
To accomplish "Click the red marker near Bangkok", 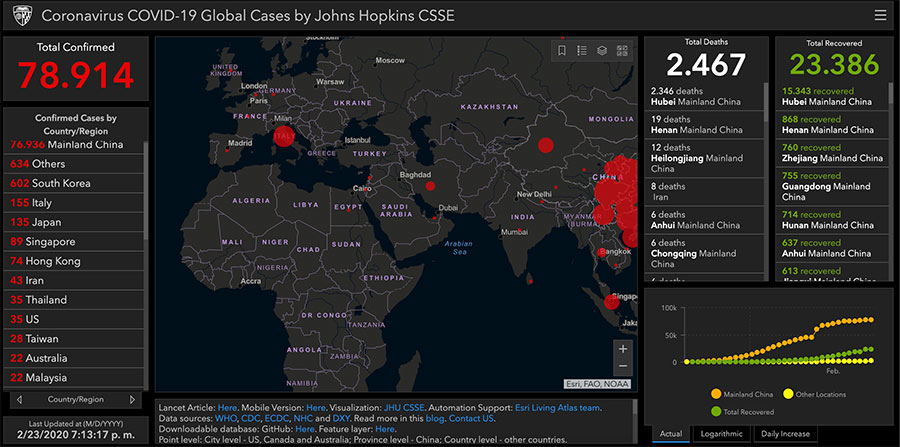I will pos(601,252).
